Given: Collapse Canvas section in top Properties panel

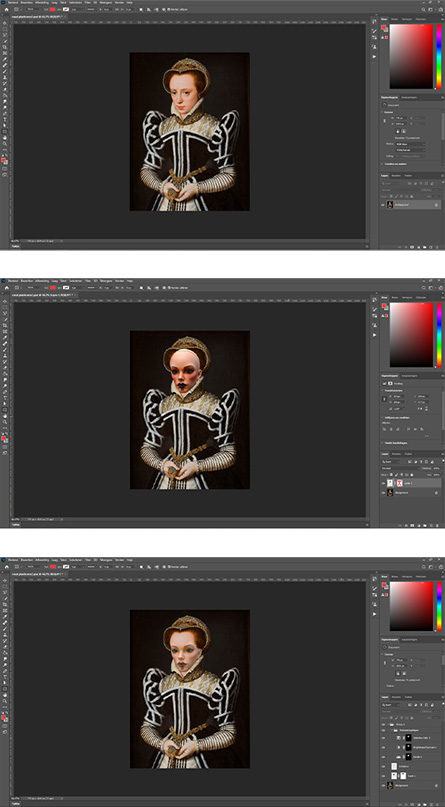Looking at the screenshot, I should [x=383, y=112].
